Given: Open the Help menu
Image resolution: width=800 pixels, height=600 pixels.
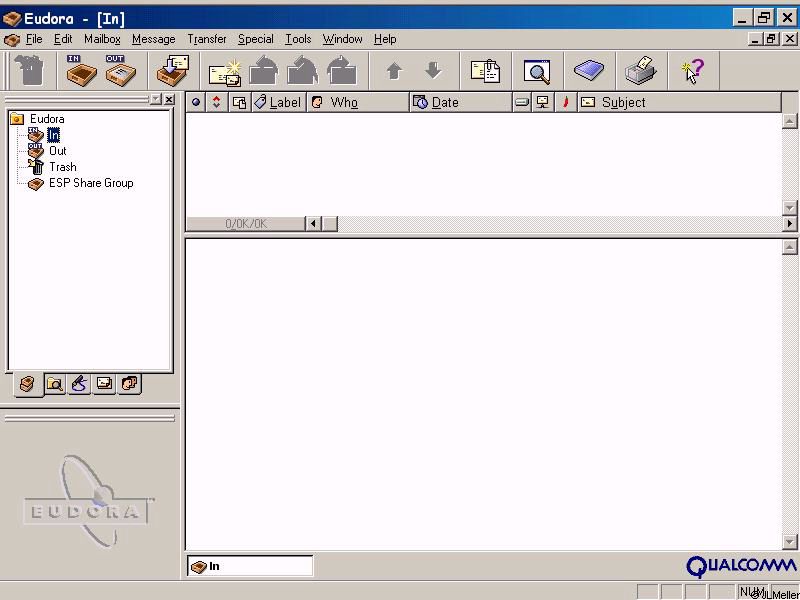Looking at the screenshot, I should 385,39.
